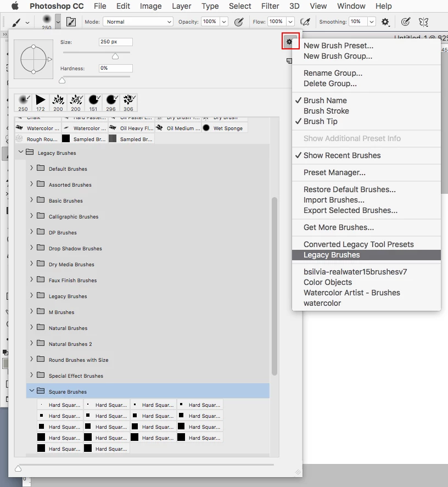
Task: Select recent brush thumbnail sized 296
Action: click(x=111, y=103)
